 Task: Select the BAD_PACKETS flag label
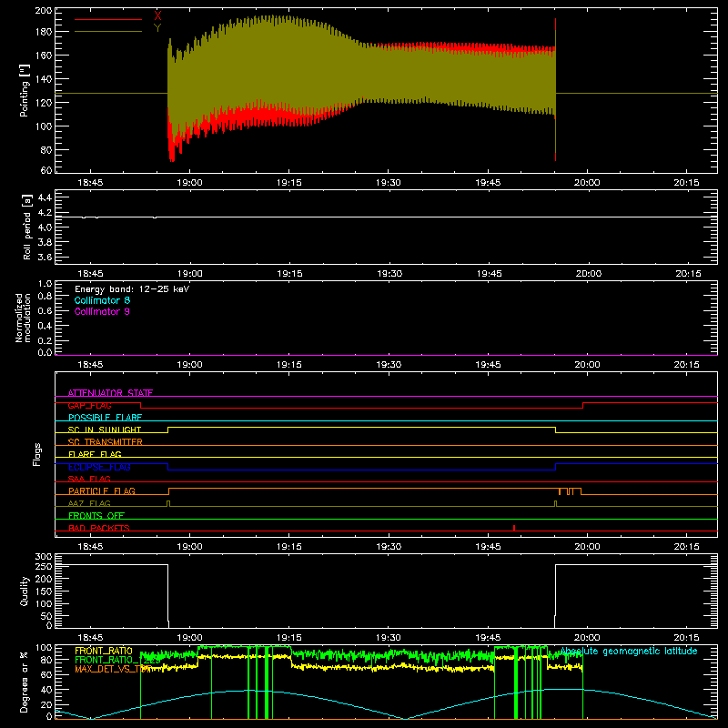99,528
